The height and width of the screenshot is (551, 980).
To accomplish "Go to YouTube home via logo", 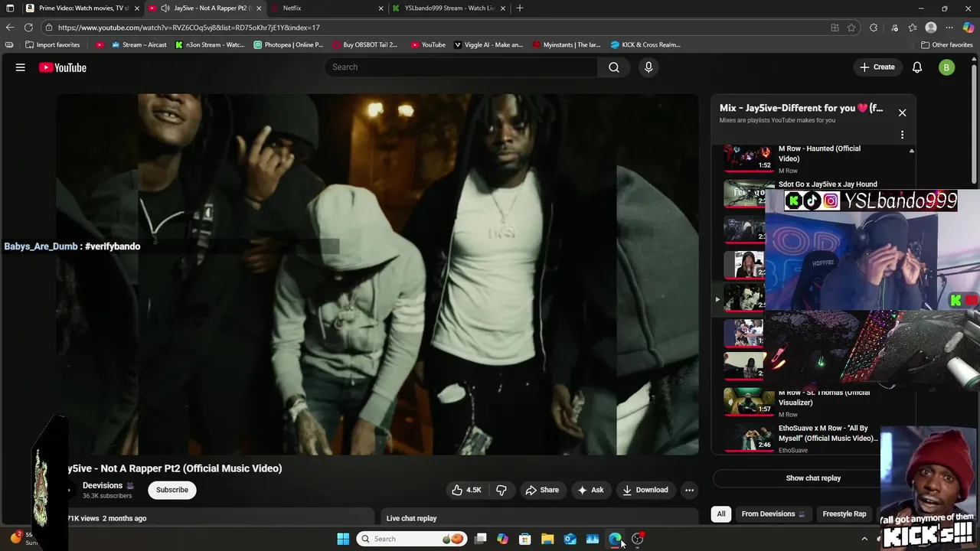I will click(63, 67).
